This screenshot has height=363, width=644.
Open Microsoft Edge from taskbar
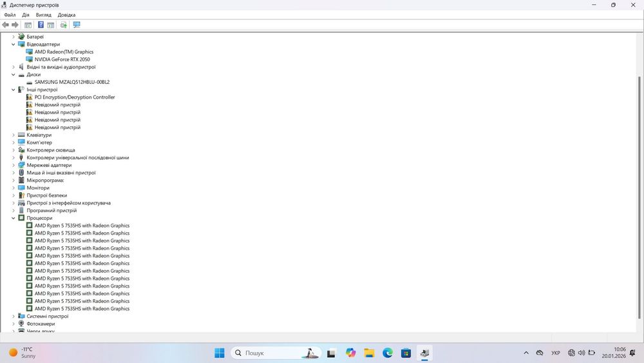pyautogui.click(x=387, y=353)
